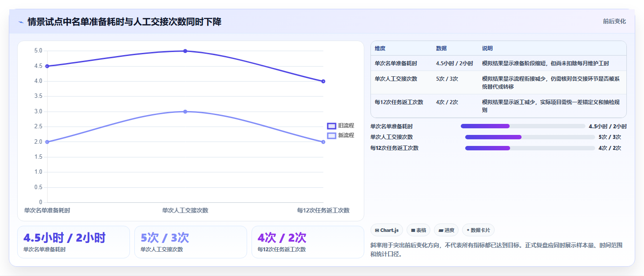644x276 pixels.
Task: Click x-axis label 单次名单准备耗时
Action: click(47, 211)
